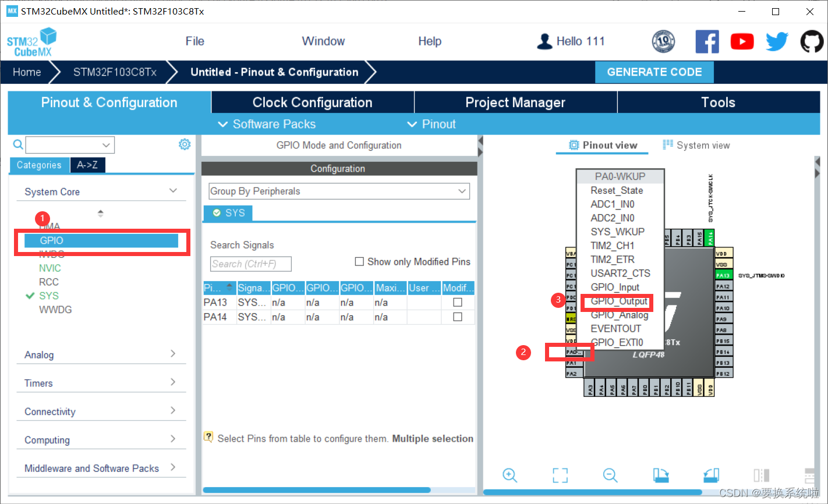Go to Home breadcrumb
The image size is (828, 504).
pos(27,72)
